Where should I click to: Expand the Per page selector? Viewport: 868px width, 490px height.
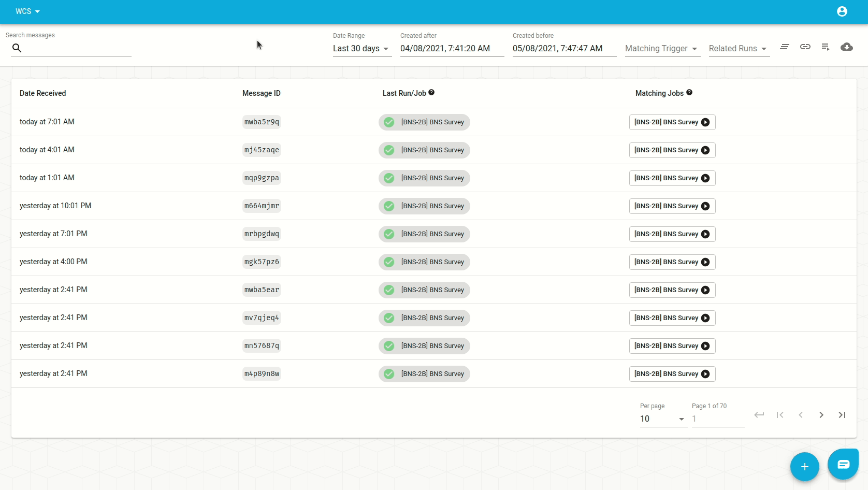pyautogui.click(x=663, y=419)
